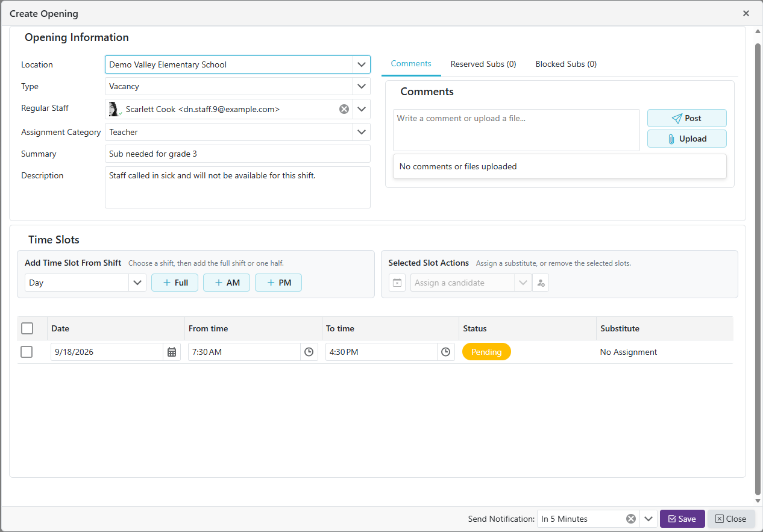
Task: Click the From time field 7:30 AM
Action: [x=244, y=352]
